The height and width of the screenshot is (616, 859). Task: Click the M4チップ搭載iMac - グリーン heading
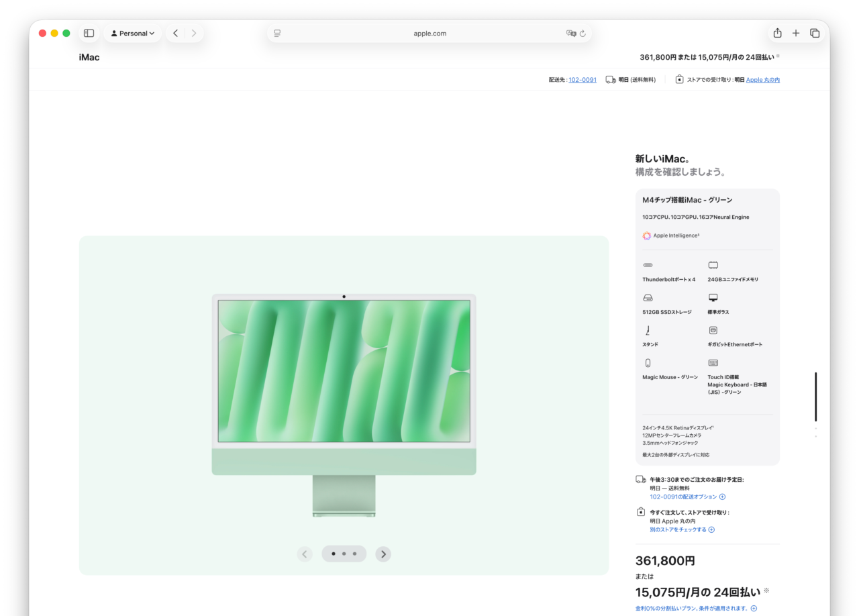click(x=687, y=200)
